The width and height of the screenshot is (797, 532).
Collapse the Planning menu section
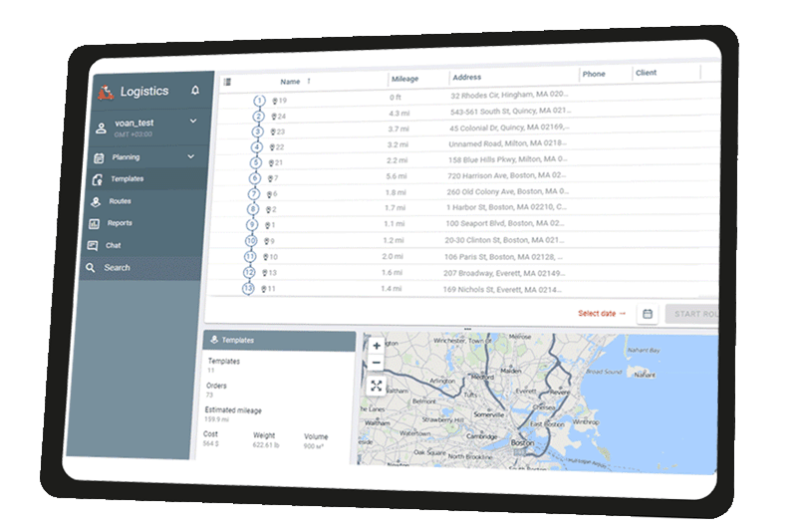190,156
